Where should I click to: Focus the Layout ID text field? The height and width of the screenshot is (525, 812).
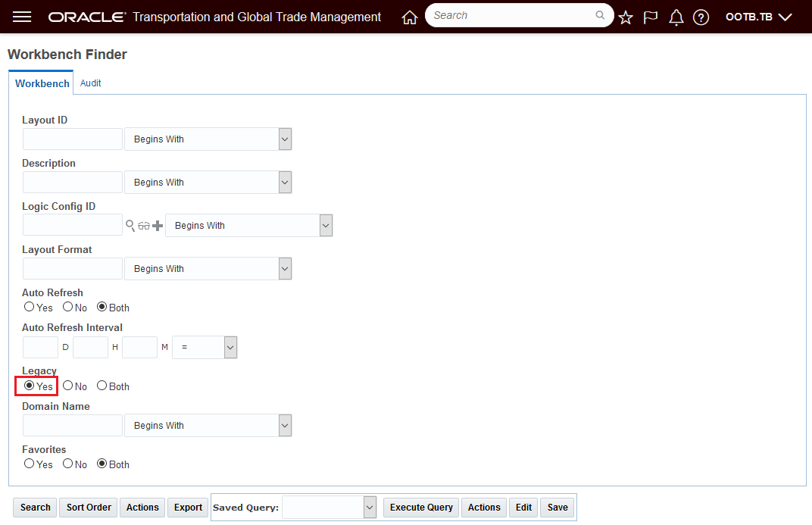point(73,139)
